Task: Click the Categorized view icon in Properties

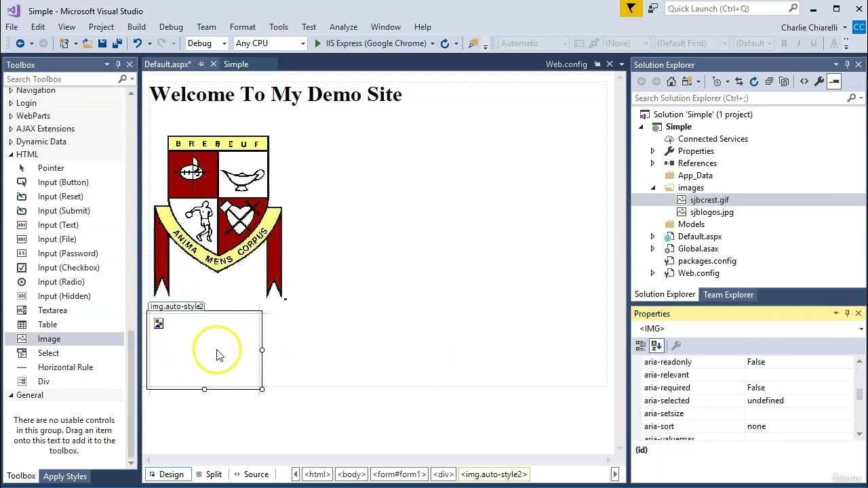Action: pyautogui.click(x=641, y=346)
